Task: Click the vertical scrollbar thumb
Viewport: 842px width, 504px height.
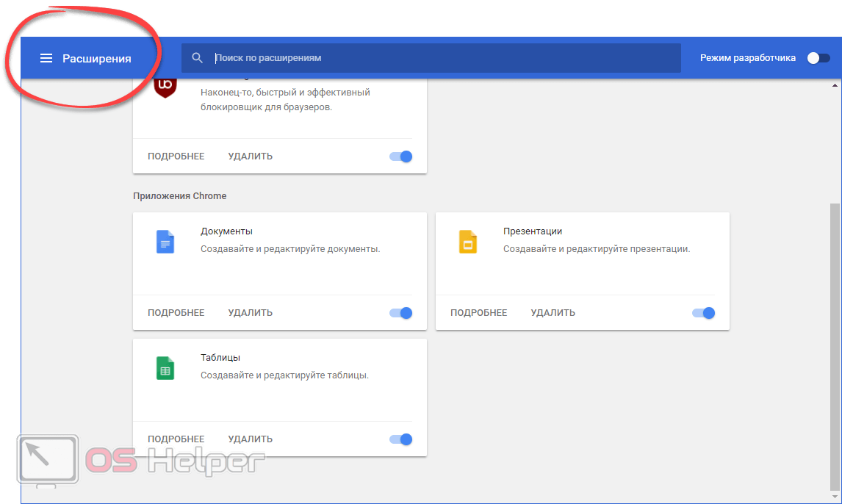Action: (835, 346)
